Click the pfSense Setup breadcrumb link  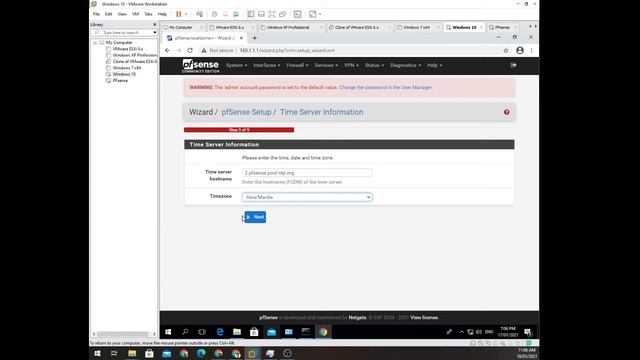[246, 112]
